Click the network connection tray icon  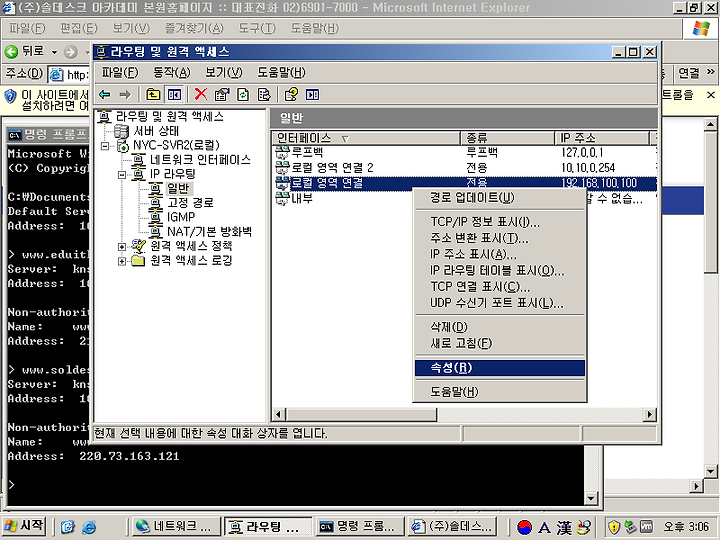pos(630,527)
